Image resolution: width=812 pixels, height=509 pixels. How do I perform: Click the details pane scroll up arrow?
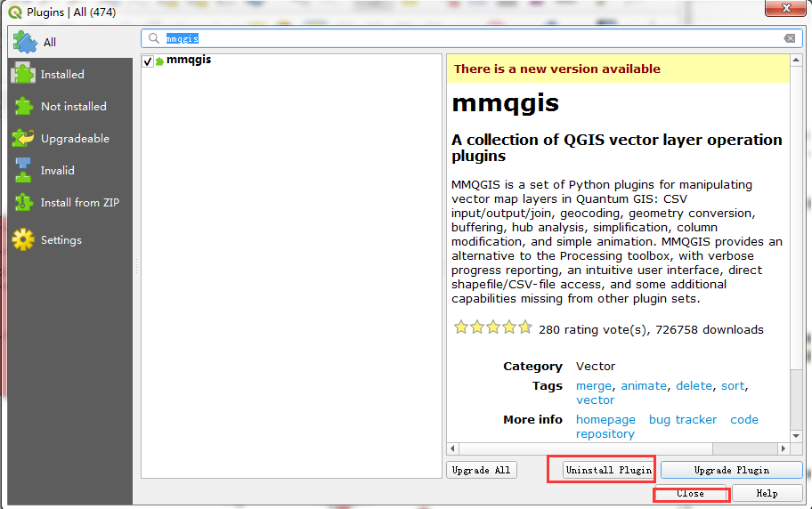point(796,60)
